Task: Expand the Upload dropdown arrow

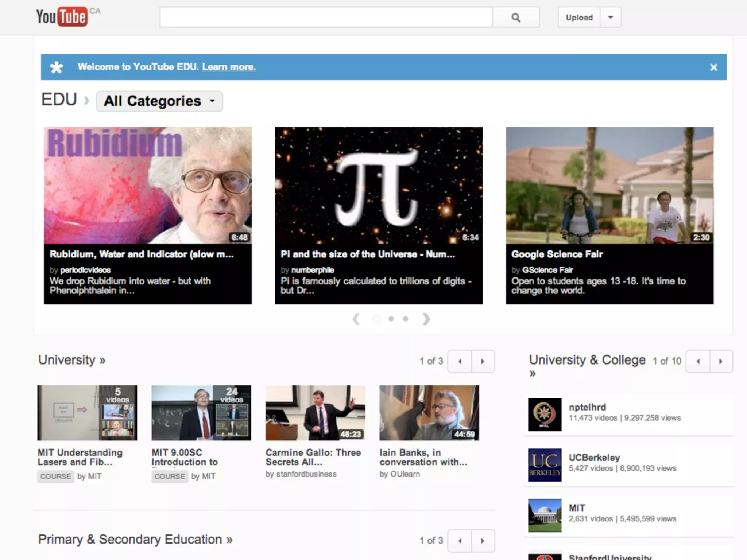Action: click(x=610, y=17)
